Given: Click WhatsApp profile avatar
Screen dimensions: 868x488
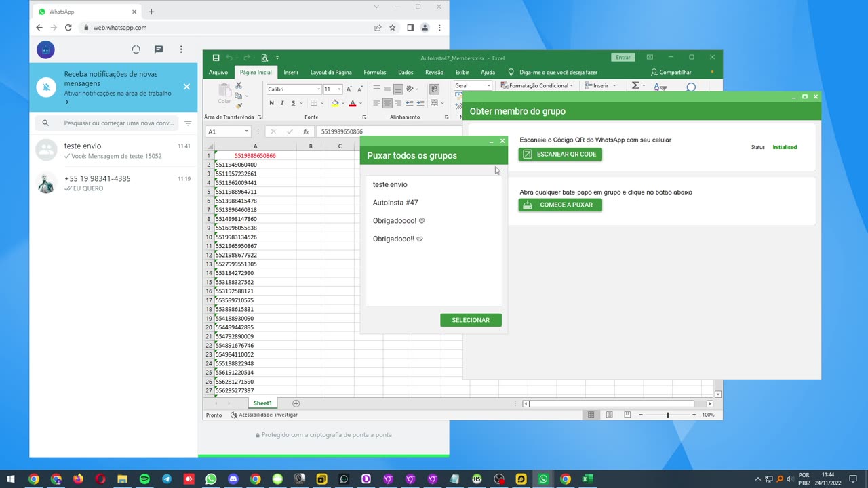Looking at the screenshot, I should (x=45, y=49).
